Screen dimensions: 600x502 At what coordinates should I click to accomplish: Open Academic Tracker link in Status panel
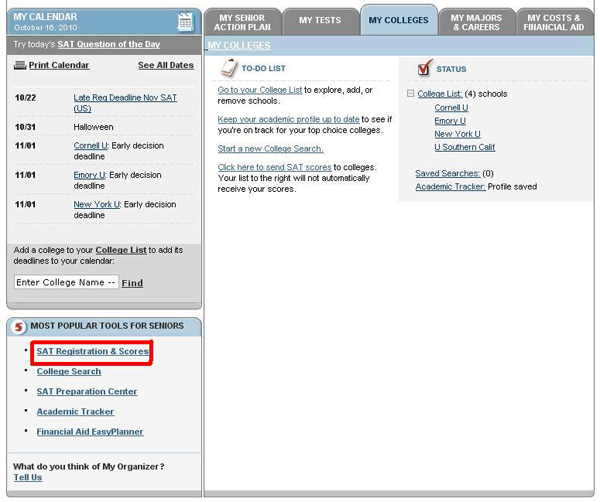coord(451,187)
